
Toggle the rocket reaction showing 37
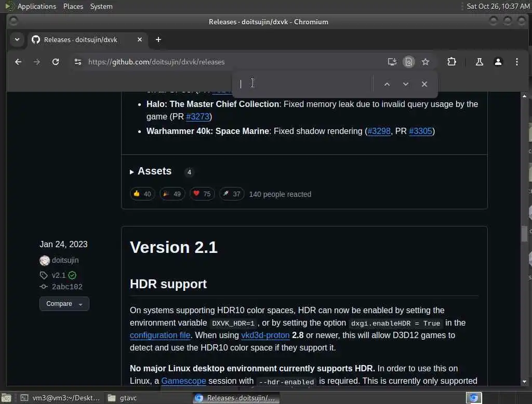232,194
